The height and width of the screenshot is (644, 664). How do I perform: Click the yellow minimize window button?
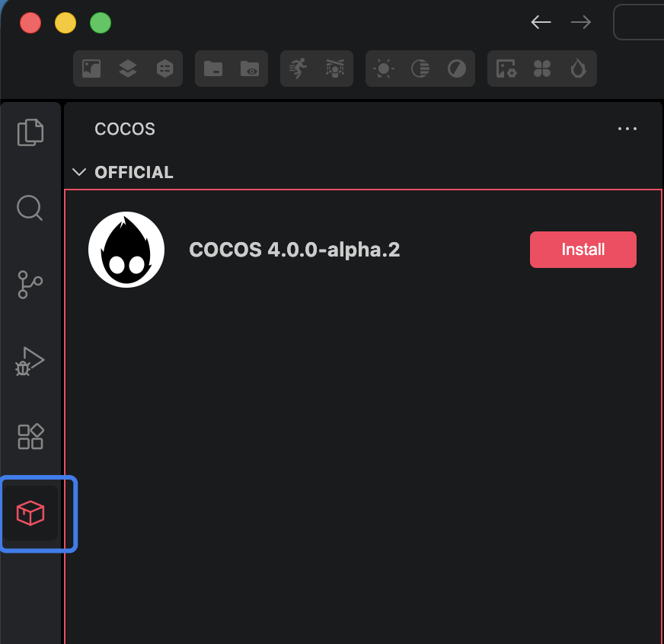click(x=65, y=23)
